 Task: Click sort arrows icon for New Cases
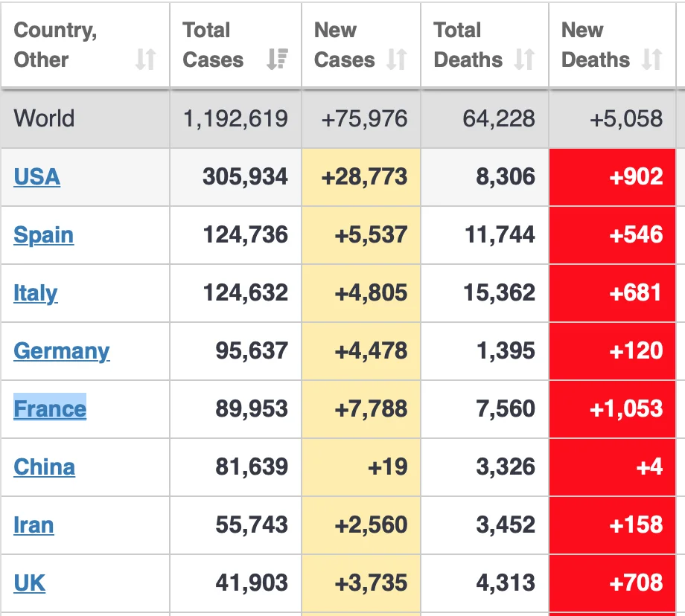(397, 60)
